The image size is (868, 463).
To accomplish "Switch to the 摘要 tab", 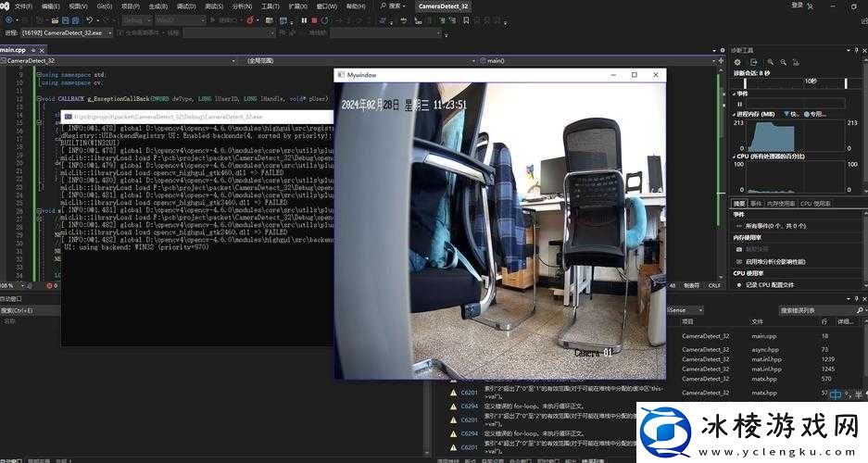I will [739, 204].
